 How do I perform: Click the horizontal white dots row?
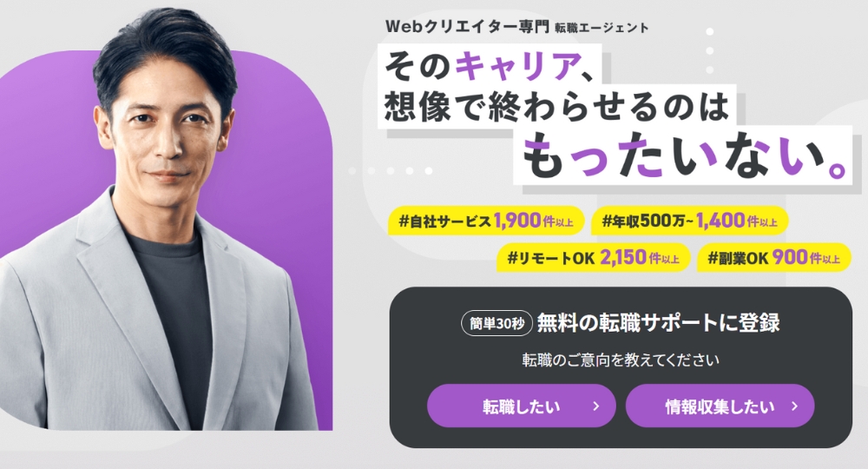click(391, 170)
